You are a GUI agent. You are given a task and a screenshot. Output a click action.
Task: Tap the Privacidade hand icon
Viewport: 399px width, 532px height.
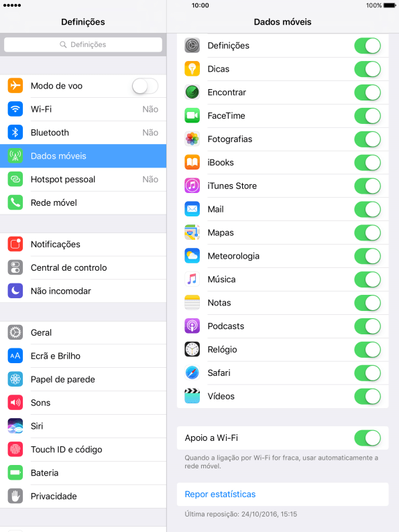tap(15, 496)
